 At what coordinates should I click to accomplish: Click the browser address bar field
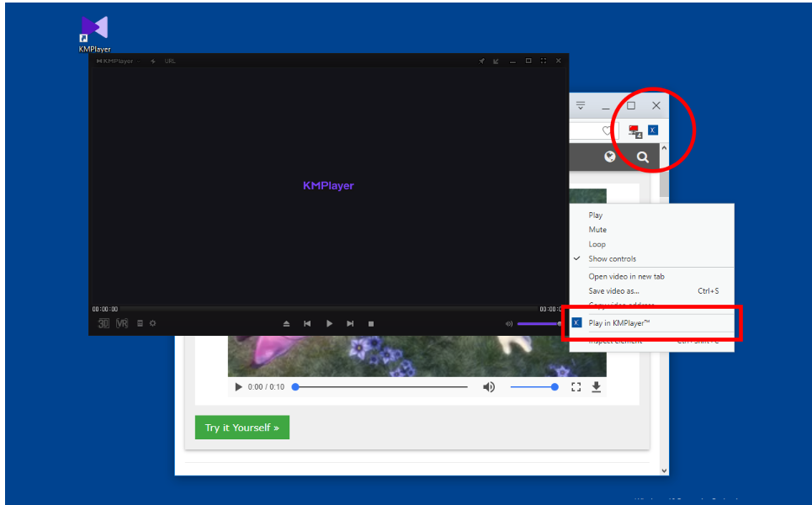(593, 130)
